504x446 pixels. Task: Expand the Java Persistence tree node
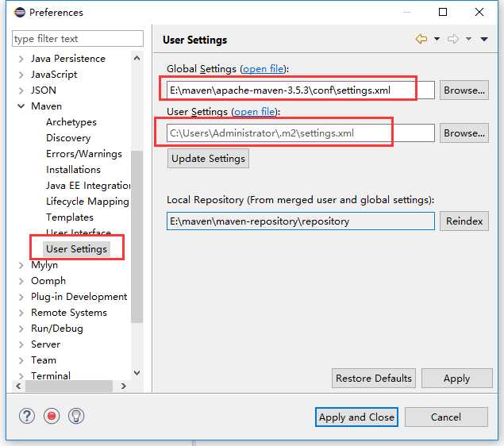click(x=21, y=59)
